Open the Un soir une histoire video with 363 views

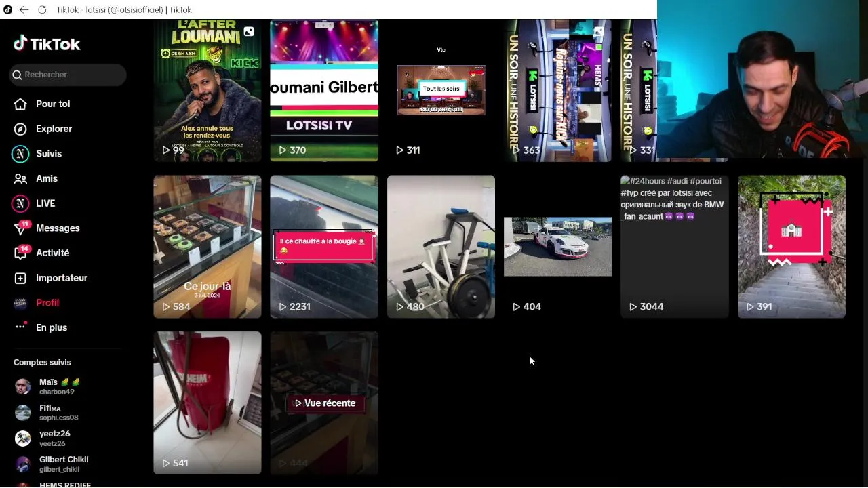pyautogui.click(x=557, y=91)
